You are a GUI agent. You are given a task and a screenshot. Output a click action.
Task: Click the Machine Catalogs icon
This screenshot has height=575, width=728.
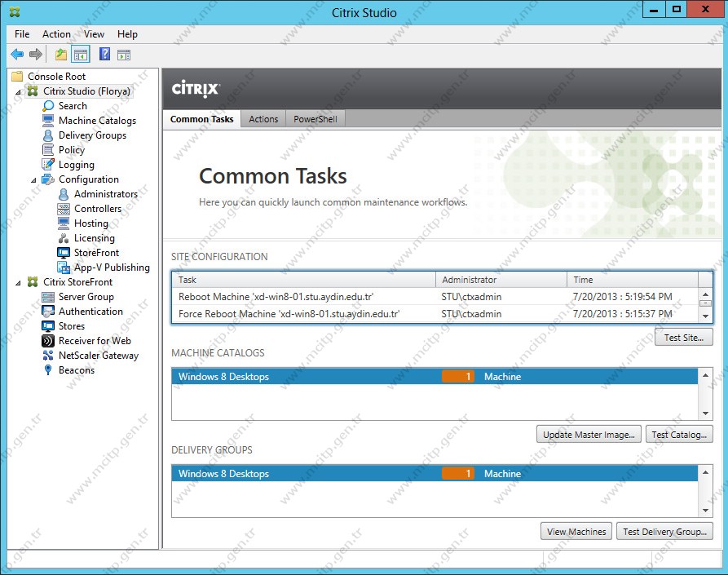(48, 120)
